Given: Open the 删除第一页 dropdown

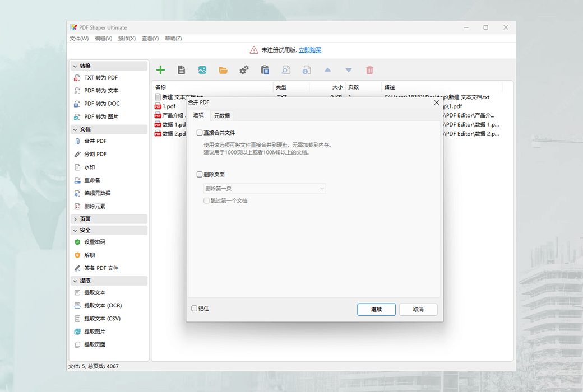Looking at the screenshot, I should pyautogui.click(x=264, y=188).
